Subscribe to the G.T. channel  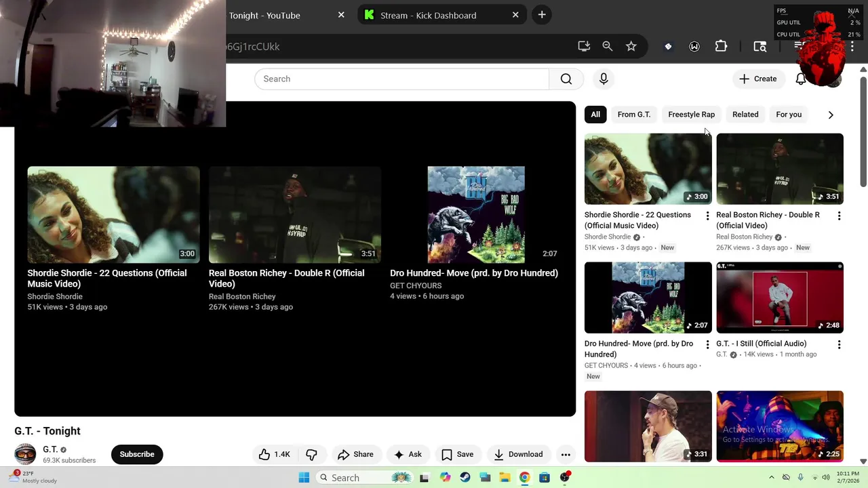(x=137, y=454)
